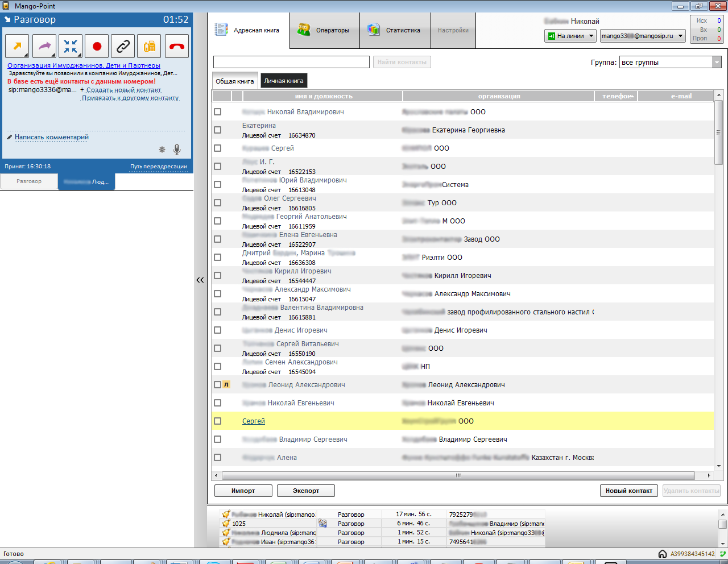The width and height of the screenshot is (728, 564).
Task: Click the yellow Л badge beside Леонид Александрович
Action: [226, 385]
